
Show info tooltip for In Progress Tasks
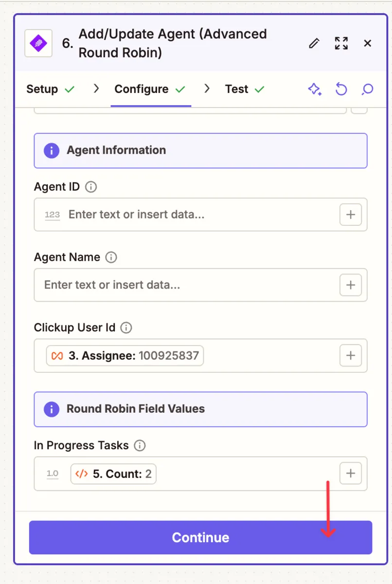pos(140,445)
